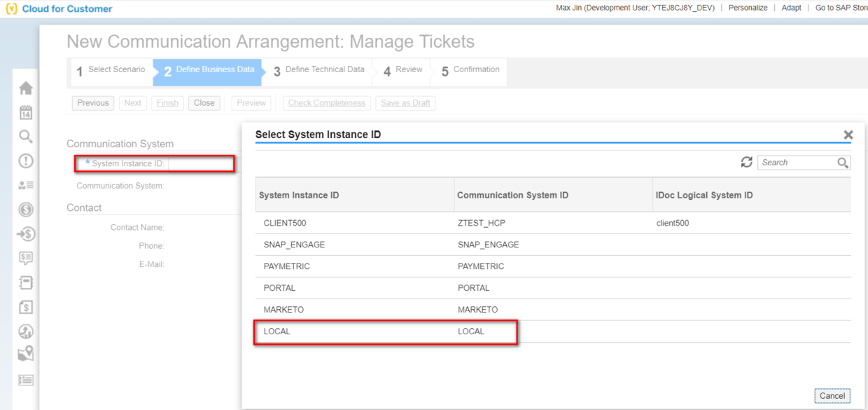Click the System Instance ID input field
The image size is (868, 410).
coord(200,163)
